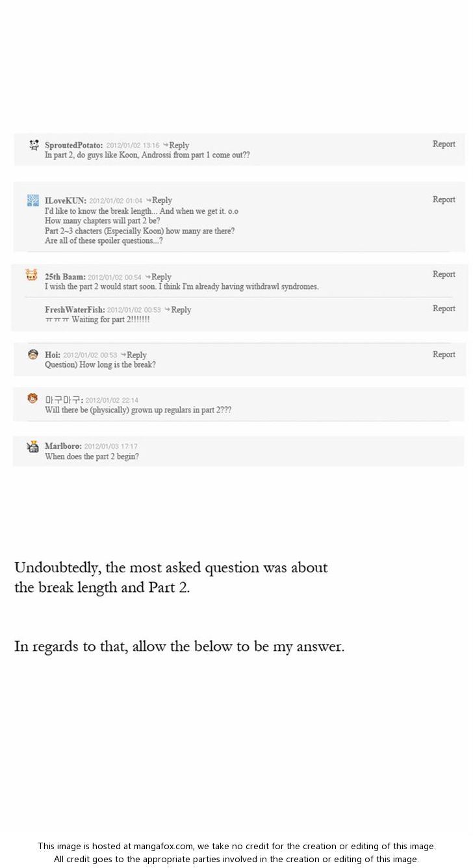The height and width of the screenshot is (868, 473).
Task: Click ILoveKUN's blue tree avatar
Action: pyautogui.click(x=33, y=200)
